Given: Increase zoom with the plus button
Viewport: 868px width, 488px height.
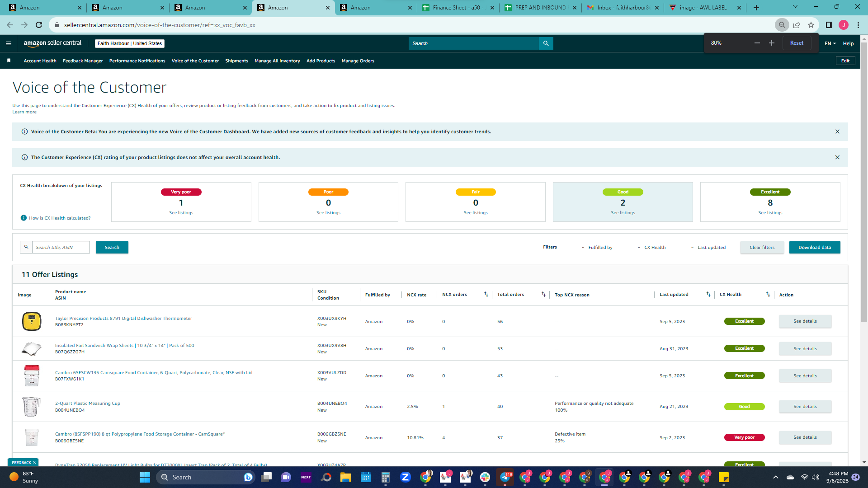Looking at the screenshot, I should (772, 43).
